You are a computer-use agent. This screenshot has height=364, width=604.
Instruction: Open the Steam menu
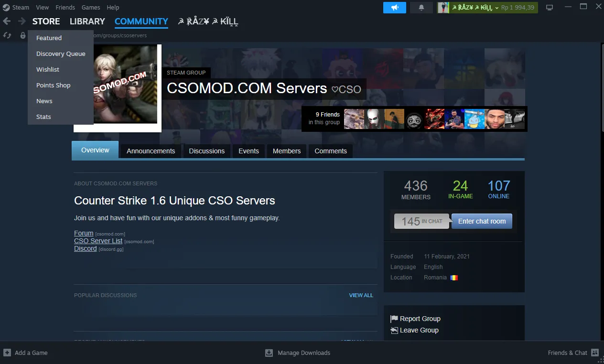coord(21,7)
